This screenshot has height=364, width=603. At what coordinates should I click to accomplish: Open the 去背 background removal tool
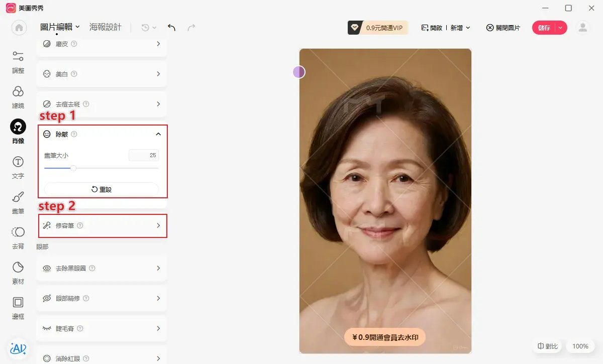(18, 232)
